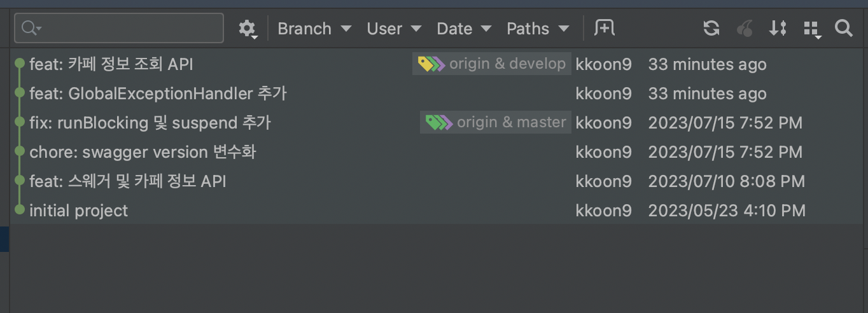Image resolution: width=868 pixels, height=313 pixels.
Task: Open the View Options grid icon
Action: coord(813,29)
